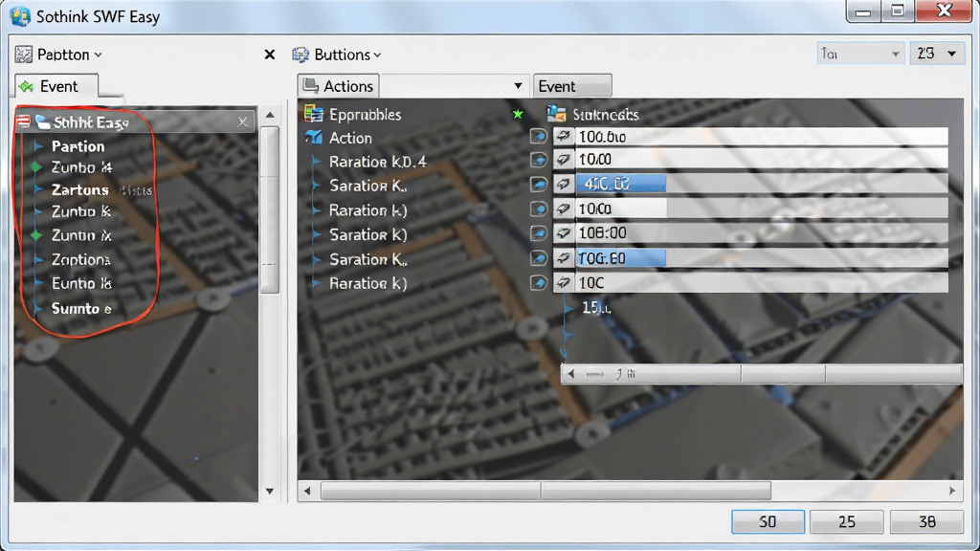Click the link icon beside value 100.0io

(563, 136)
